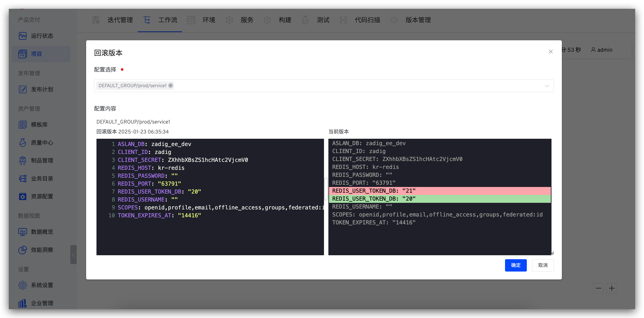Open 效能洞察 pie chart icon
644x318 pixels.
tap(22, 250)
